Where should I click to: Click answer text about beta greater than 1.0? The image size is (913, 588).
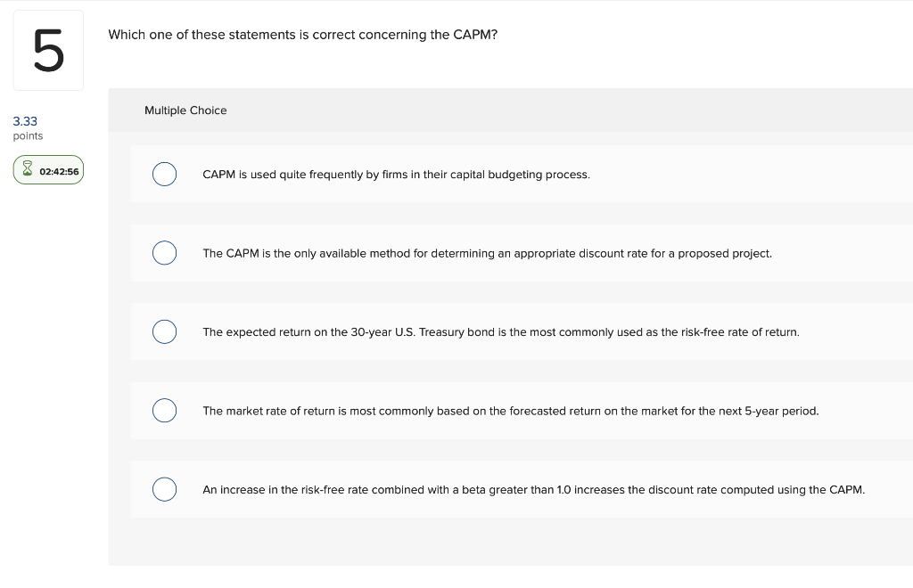point(533,489)
